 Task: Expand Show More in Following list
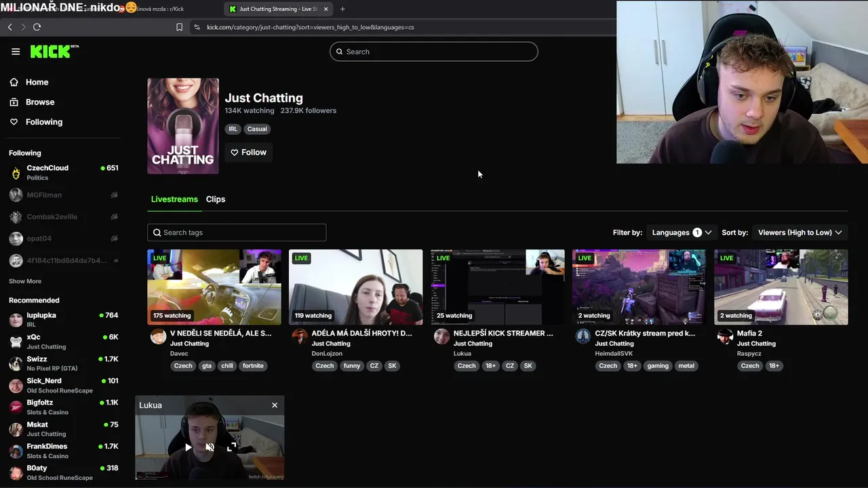(x=25, y=281)
